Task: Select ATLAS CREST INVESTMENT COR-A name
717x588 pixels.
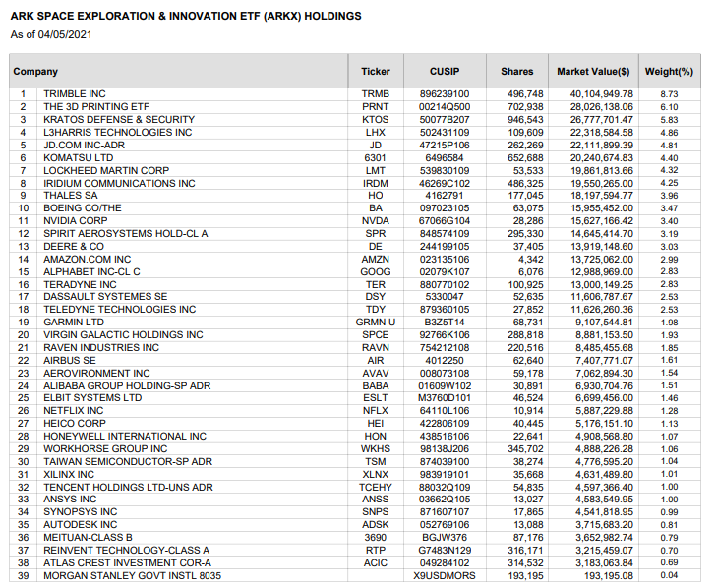Action: coord(127,563)
